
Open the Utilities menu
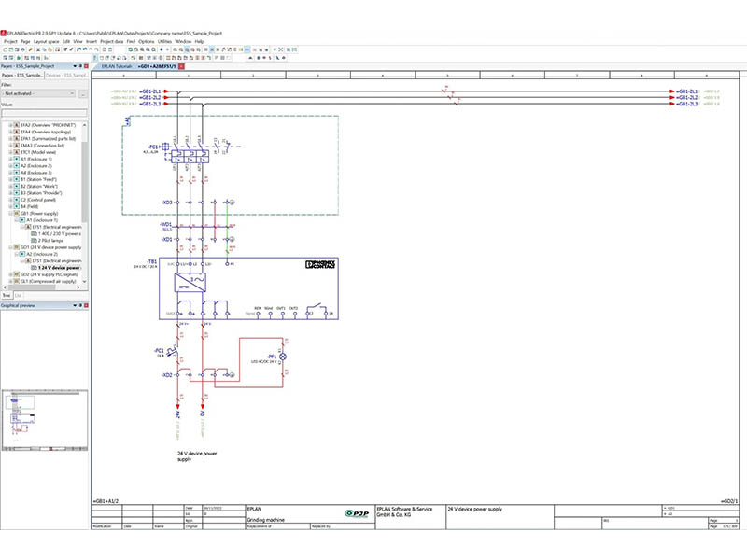(x=165, y=41)
